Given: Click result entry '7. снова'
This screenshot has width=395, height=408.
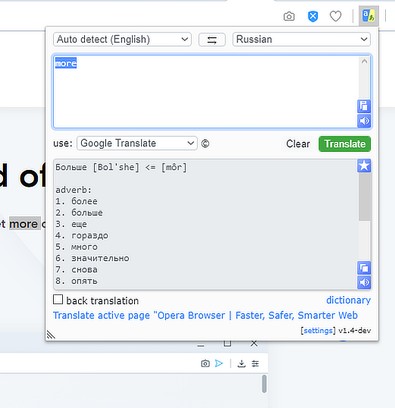Looking at the screenshot, I should pyautogui.click(x=76, y=270).
